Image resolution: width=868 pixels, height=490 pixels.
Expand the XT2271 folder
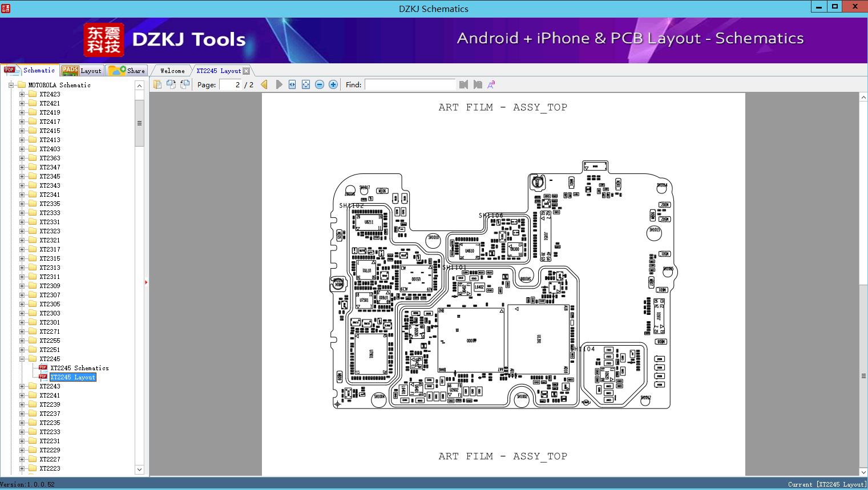(x=22, y=331)
